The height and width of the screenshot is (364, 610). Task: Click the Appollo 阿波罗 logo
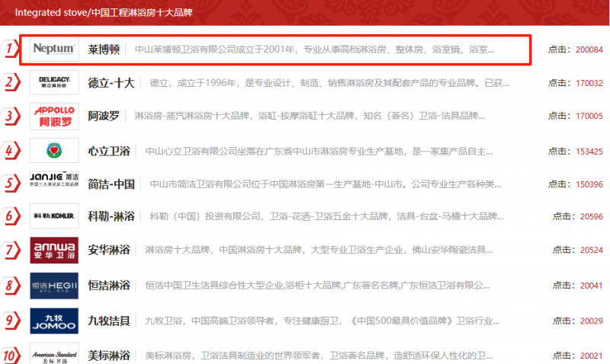[x=54, y=117]
